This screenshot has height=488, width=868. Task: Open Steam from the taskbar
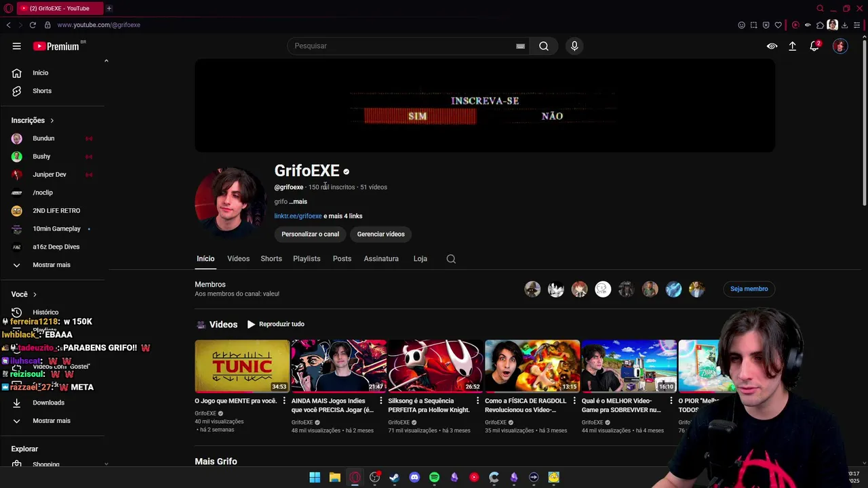[394, 477]
